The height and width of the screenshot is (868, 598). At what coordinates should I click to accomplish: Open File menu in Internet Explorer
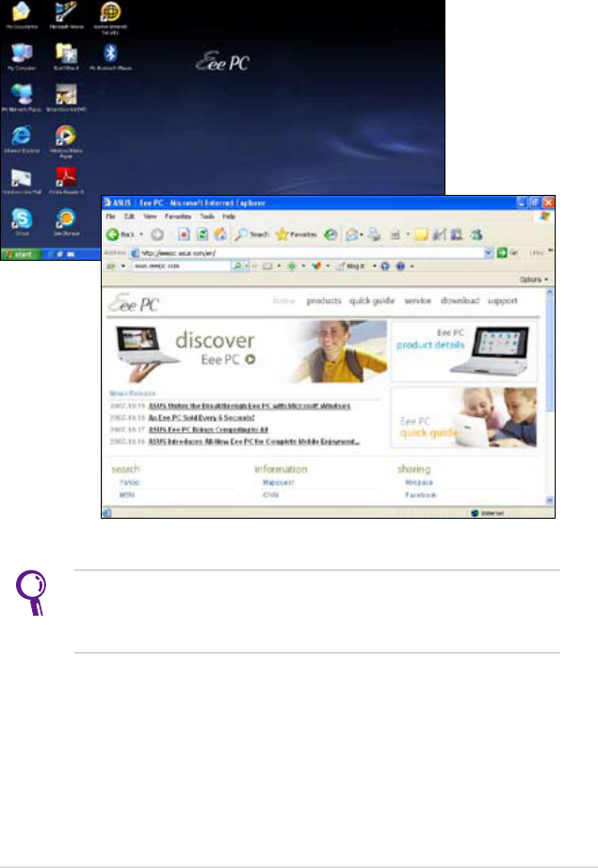coord(111,217)
